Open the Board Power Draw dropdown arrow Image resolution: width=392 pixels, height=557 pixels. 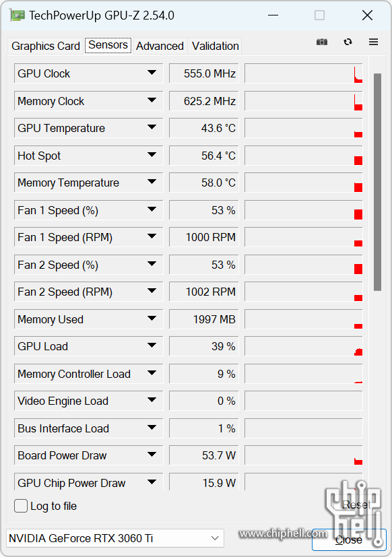tap(152, 455)
